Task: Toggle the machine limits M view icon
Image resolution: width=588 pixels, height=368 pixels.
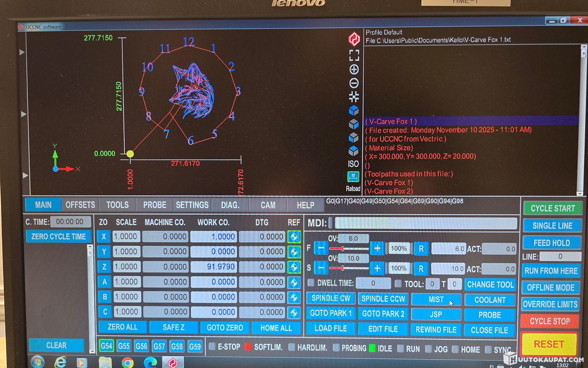Action: point(353,176)
